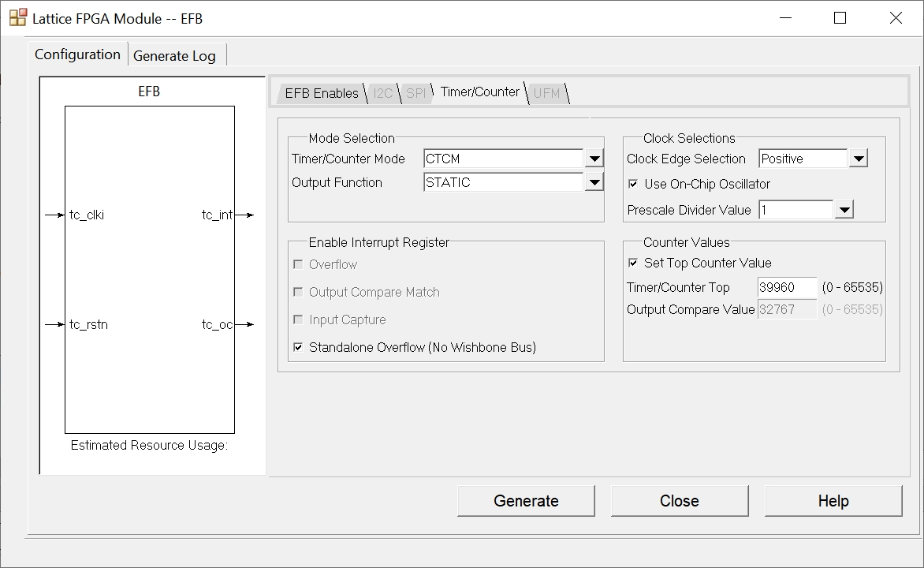Minimize the EFB module window
The height and width of the screenshot is (568, 924).
click(785, 18)
